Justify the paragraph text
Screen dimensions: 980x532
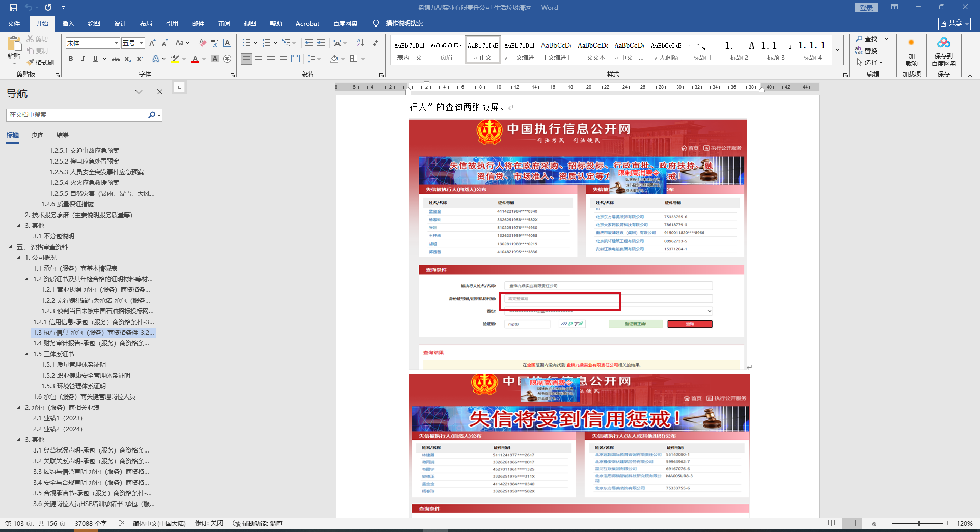click(x=283, y=59)
